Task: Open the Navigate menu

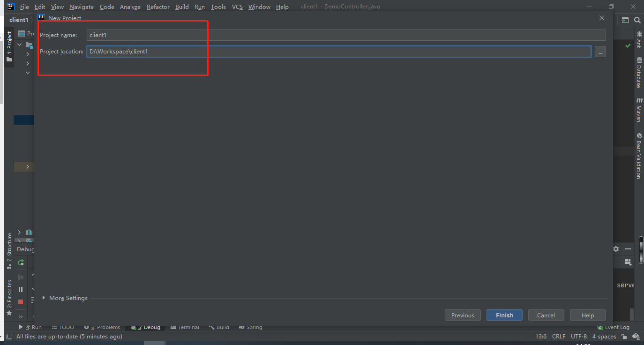Action: pos(82,7)
